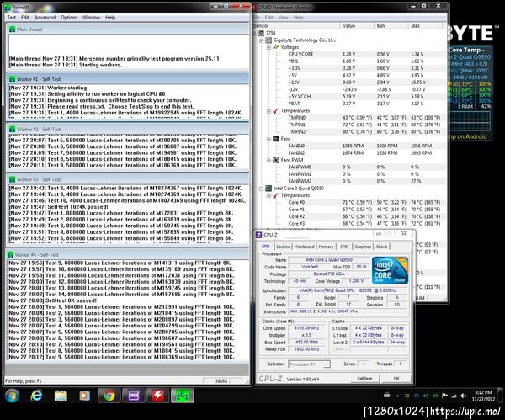Select the CPU VCORE voltage row
505x420 pixels.
(362, 54)
